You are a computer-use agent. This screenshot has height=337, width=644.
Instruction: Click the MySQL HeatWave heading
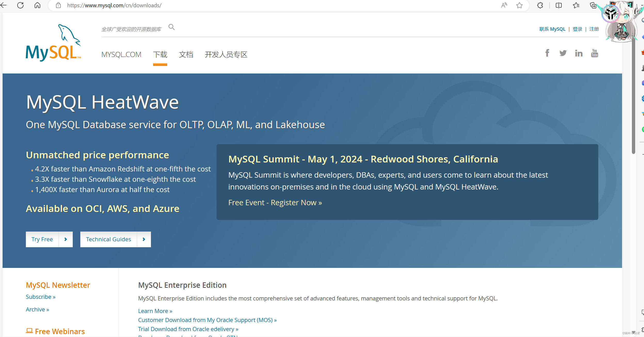pos(102,102)
